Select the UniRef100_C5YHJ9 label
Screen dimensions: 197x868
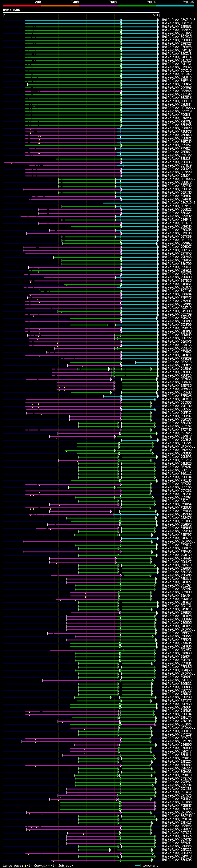point(177,165)
